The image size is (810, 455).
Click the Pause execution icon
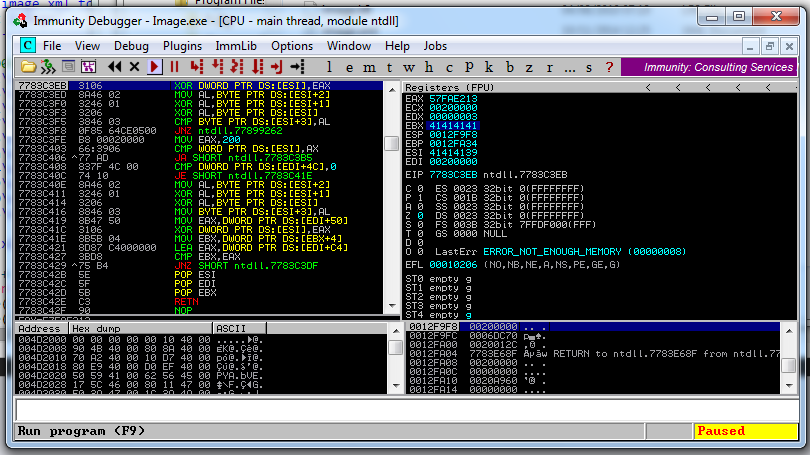click(175, 67)
